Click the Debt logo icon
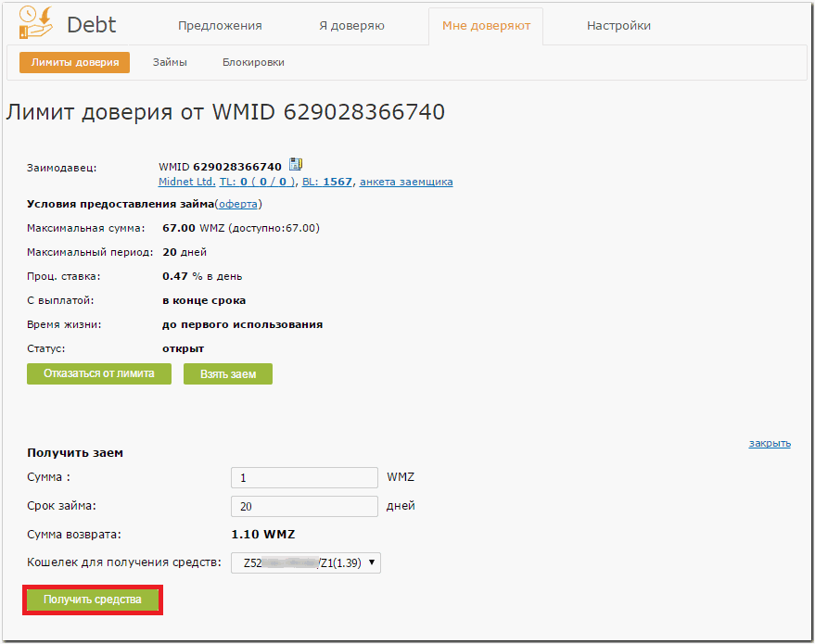Image resolution: width=815 pixels, height=644 pixels. pyautogui.click(x=36, y=22)
